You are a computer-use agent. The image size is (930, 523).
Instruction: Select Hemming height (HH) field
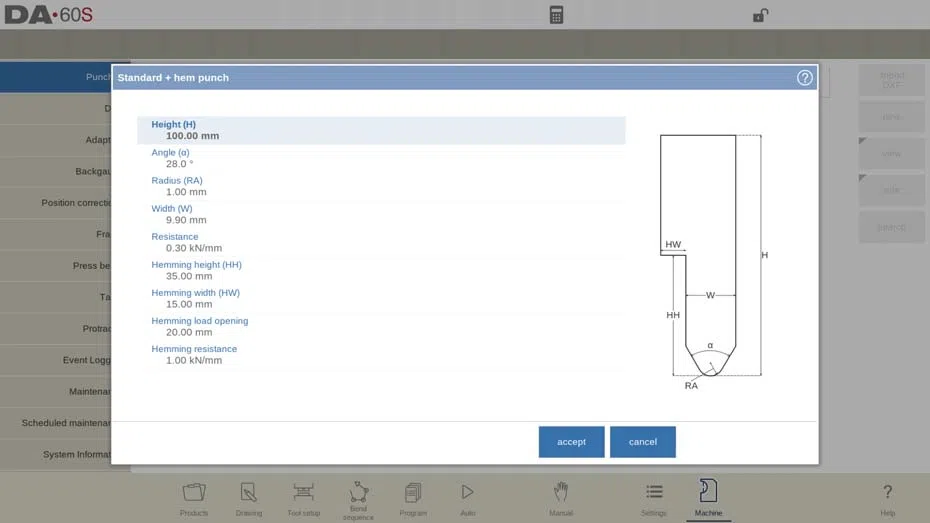381,270
